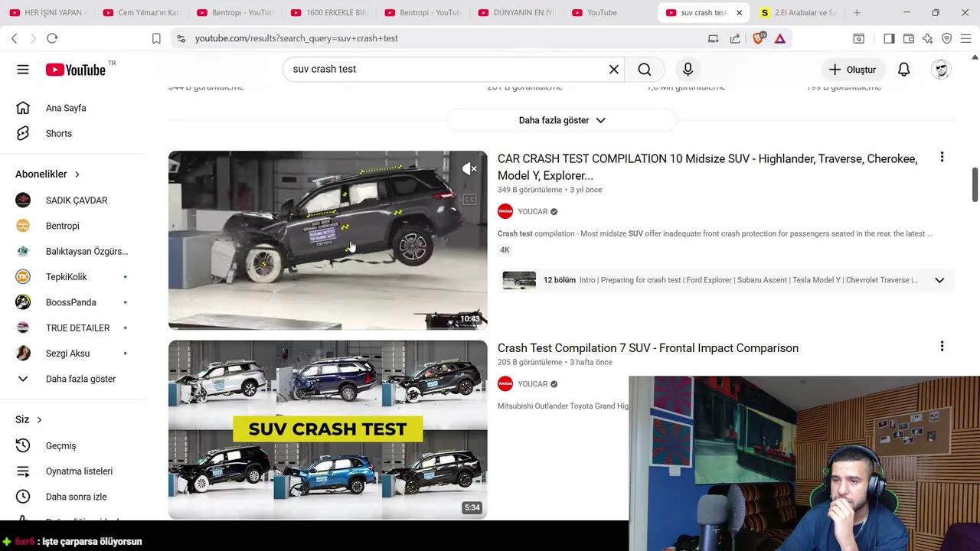Open options menu for Crash Test Compilation 7 SUV
Image resolution: width=980 pixels, height=551 pixels.
click(942, 346)
